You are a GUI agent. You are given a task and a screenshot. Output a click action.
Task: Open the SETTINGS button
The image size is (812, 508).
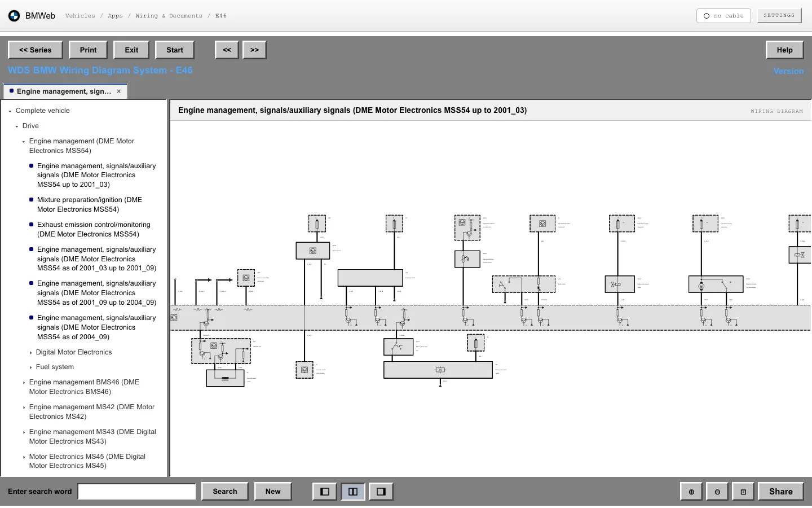click(779, 16)
